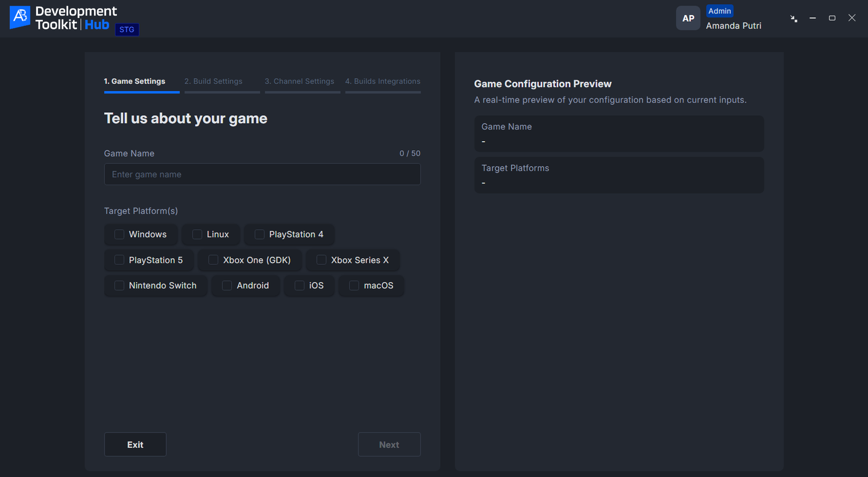Tick the Windows platform checkbox

point(119,235)
